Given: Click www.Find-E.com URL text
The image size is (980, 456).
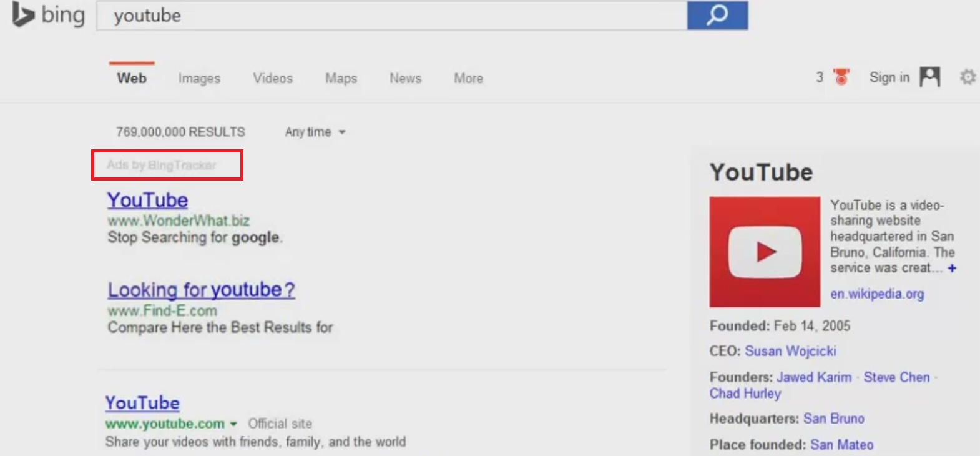Looking at the screenshot, I should tap(162, 310).
